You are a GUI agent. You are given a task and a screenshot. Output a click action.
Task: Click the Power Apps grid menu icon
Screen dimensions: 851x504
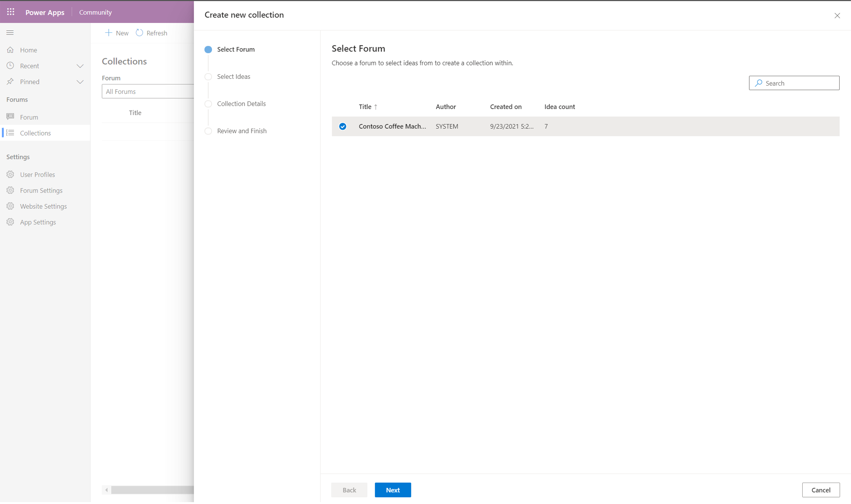[x=10, y=12]
